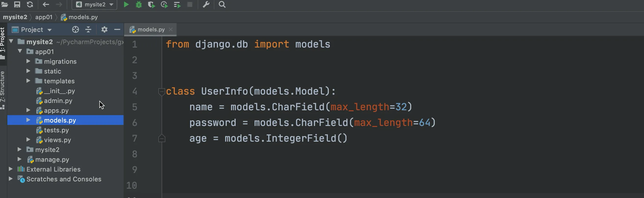Viewport: 644px width, 198px height.
Task: Open views.py in project tree
Action: point(57,140)
